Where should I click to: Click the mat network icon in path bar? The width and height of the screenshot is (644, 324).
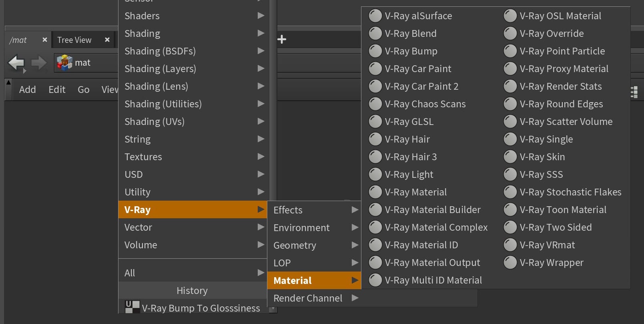coord(64,63)
